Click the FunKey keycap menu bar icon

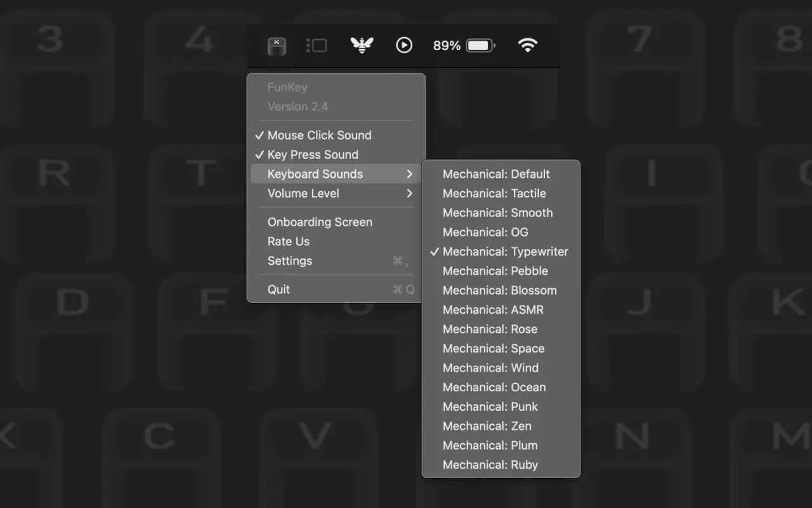pos(277,46)
